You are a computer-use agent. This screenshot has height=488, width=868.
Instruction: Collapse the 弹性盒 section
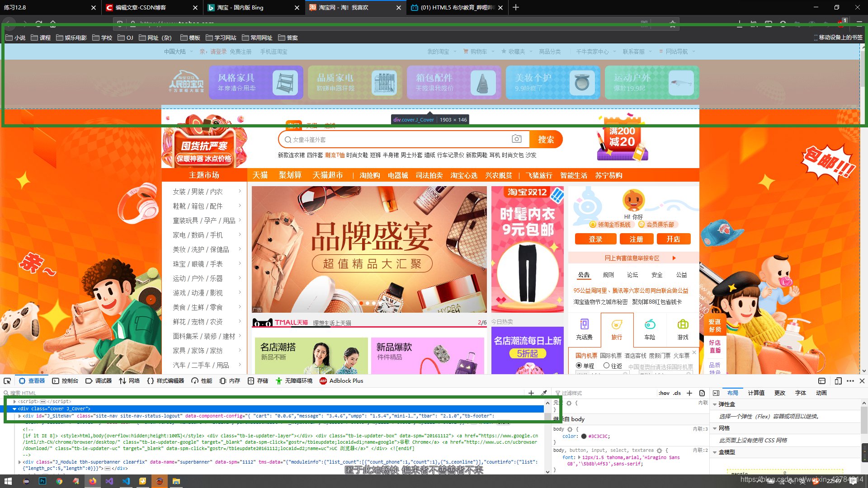[715, 404]
